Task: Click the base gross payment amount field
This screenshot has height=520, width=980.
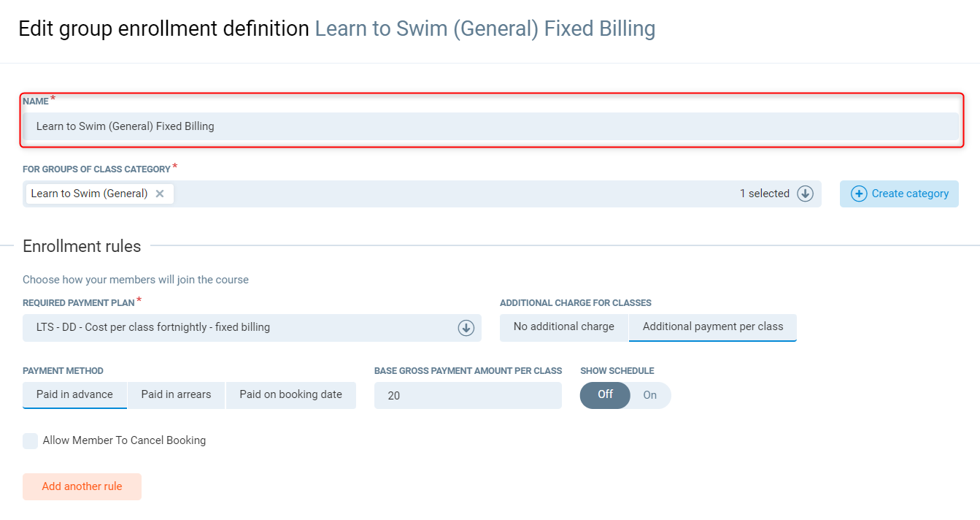Action: click(x=468, y=396)
